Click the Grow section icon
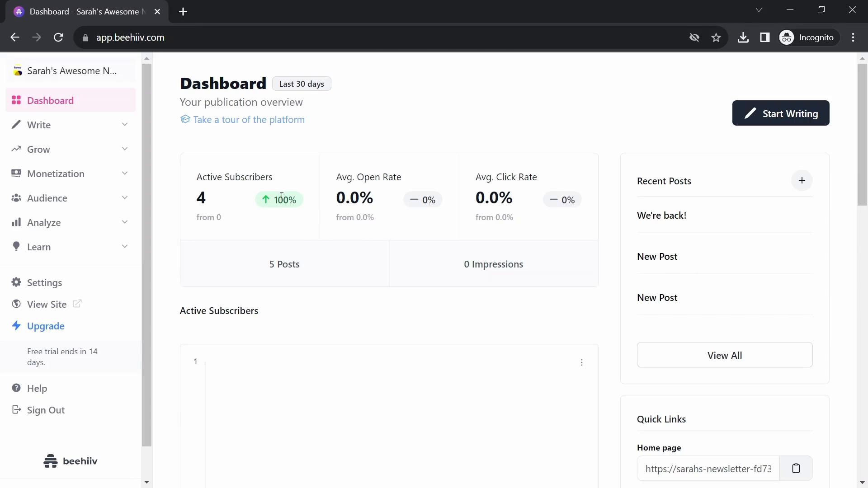Image resolution: width=868 pixels, height=488 pixels. tap(15, 149)
